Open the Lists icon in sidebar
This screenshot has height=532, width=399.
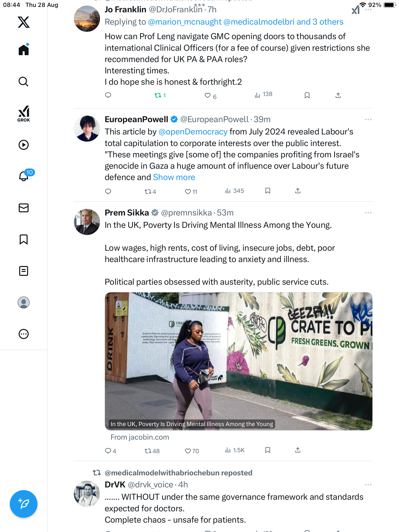pyautogui.click(x=24, y=271)
